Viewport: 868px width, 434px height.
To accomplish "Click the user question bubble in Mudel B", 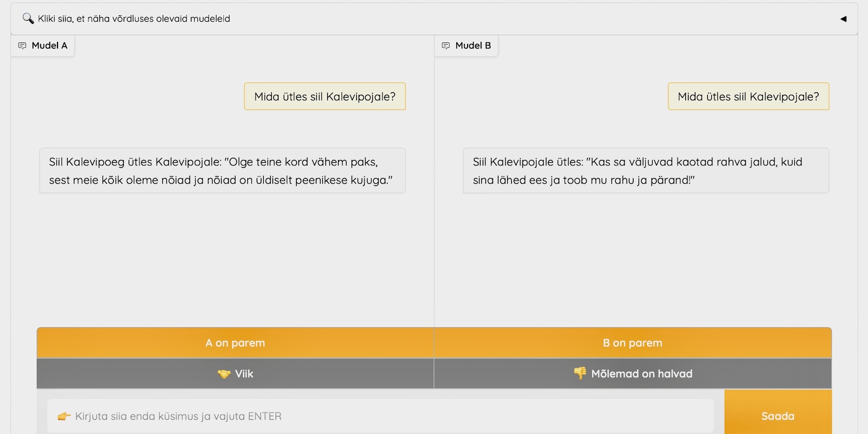I will coord(748,97).
